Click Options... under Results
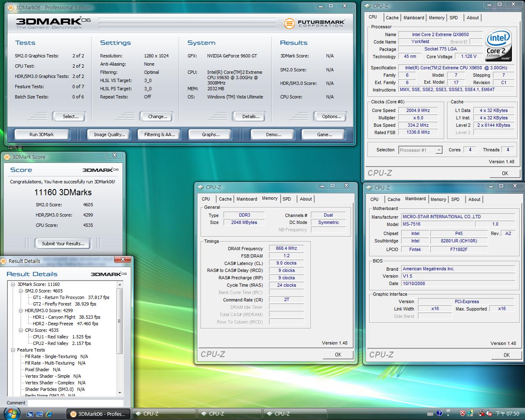525x420 pixels. (331, 116)
